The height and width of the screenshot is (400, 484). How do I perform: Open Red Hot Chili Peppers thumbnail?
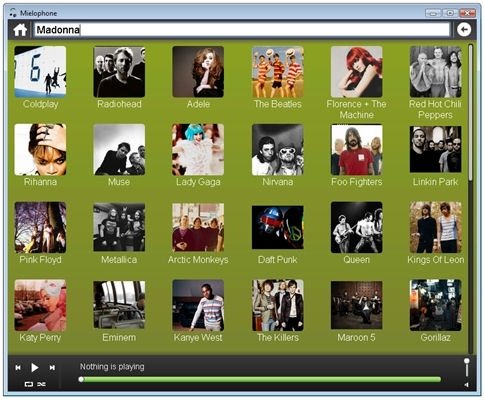pyautogui.click(x=435, y=72)
